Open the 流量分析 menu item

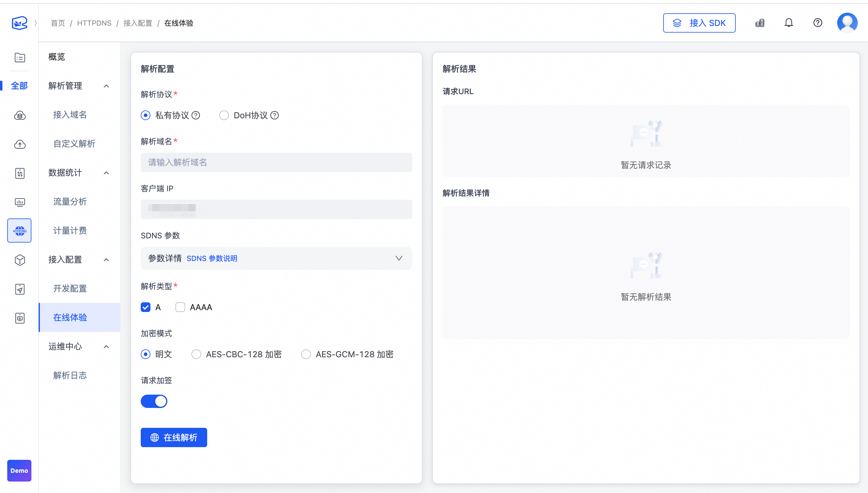coord(70,202)
